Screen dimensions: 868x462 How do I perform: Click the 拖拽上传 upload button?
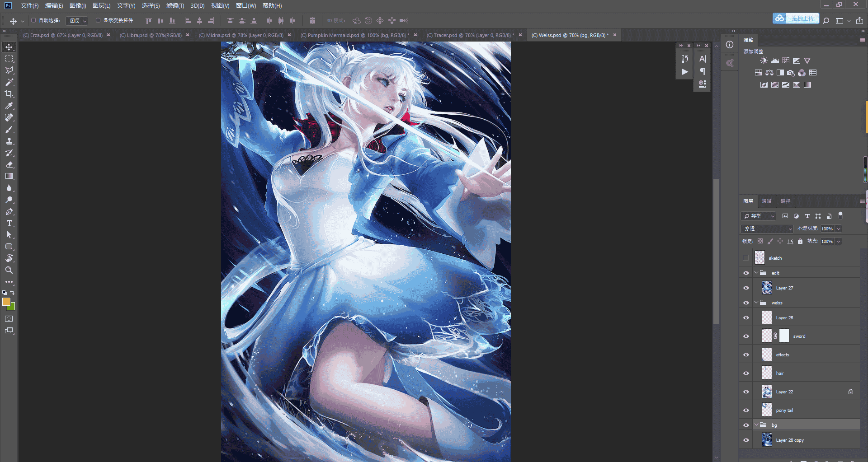[796, 19]
